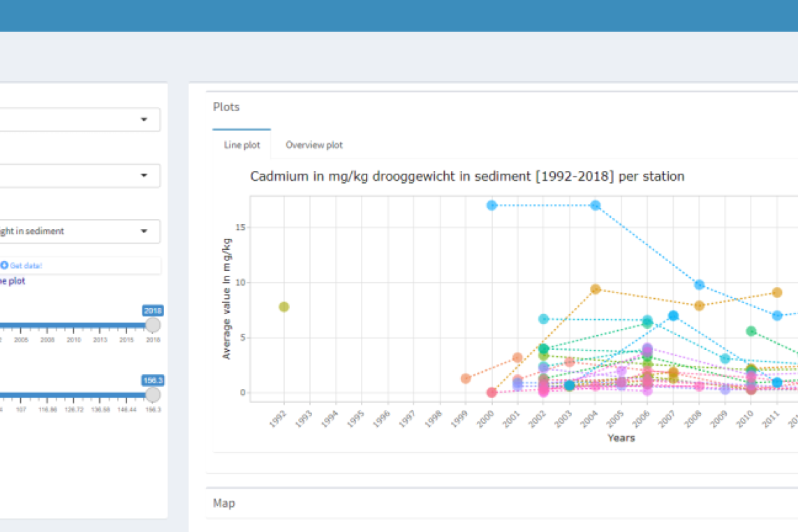Click the salmon data point at 1999

[x=466, y=378]
